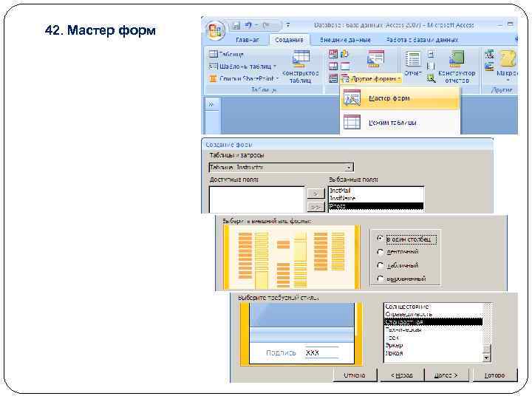532x399 pixels.
Task: Click the Query Design icon in the Другие group
Action: (489, 66)
